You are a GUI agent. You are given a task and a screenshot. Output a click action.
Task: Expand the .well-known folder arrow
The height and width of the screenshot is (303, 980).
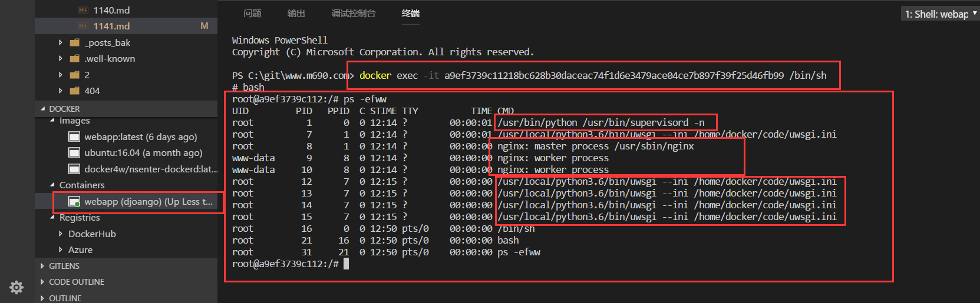click(x=60, y=58)
